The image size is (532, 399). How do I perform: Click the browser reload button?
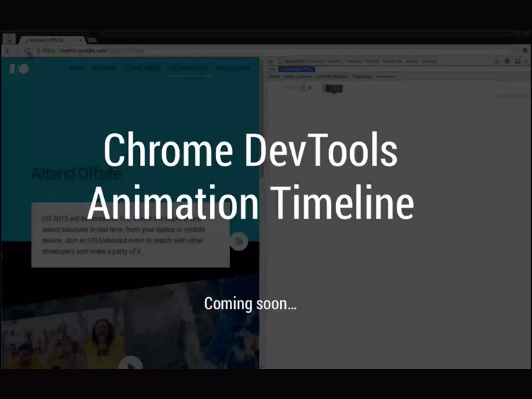[x=27, y=51]
